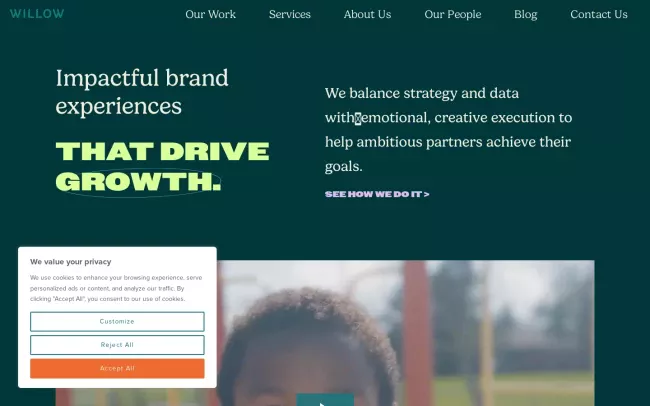Go to the Services page
The height and width of the screenshot is (406, 650).
tap(290, 15)
